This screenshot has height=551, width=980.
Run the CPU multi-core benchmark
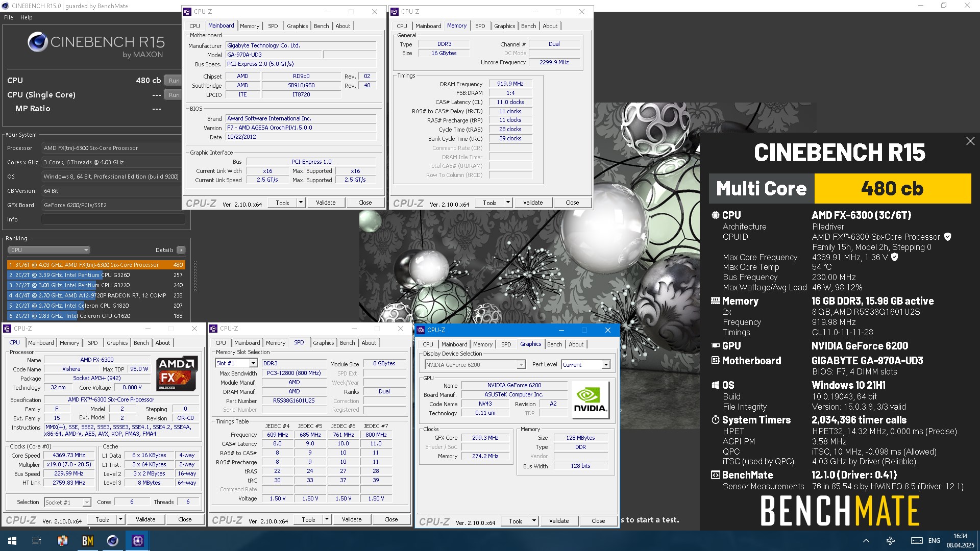pyautogui.click(x=174, y=81)
